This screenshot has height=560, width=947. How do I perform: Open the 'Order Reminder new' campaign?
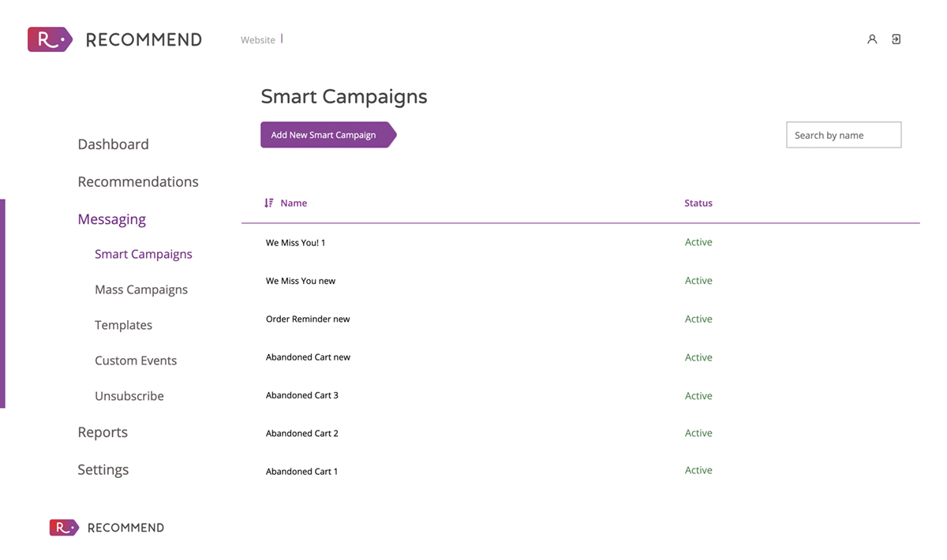pyautogui.click(x=308, y=319)
